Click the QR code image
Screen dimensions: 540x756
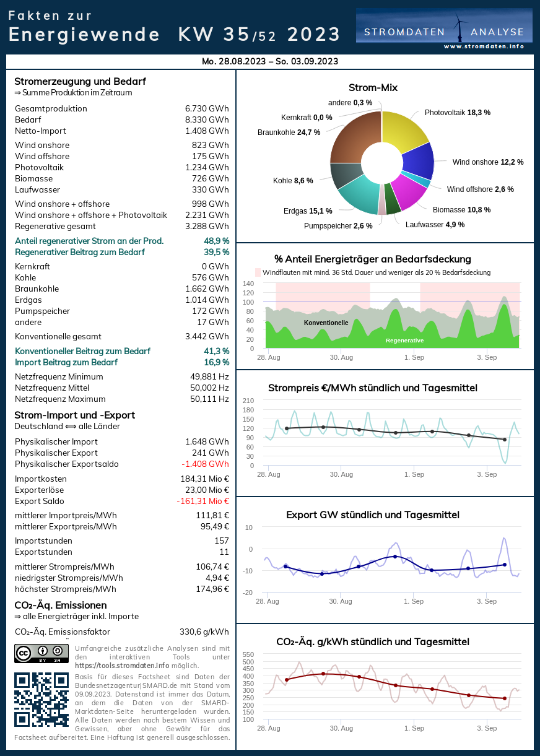tap(41, 700)
